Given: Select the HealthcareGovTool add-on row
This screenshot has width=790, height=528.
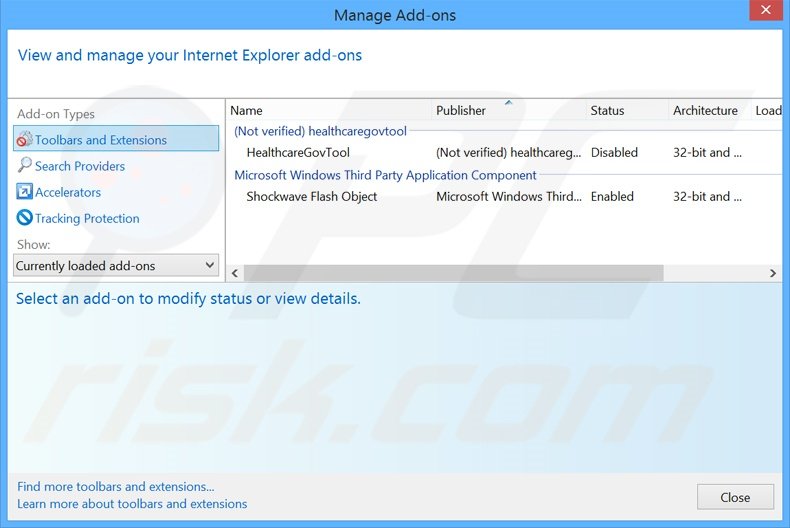Looking at the screenshot, I should click(298, 153).
